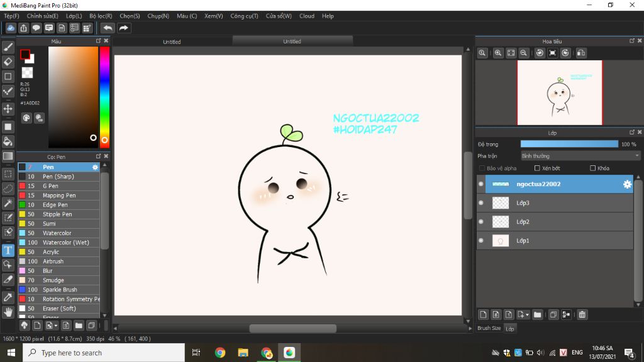Hide the ngoctua22002 layer
644x362 pixels.
click(x=481, y=184)
